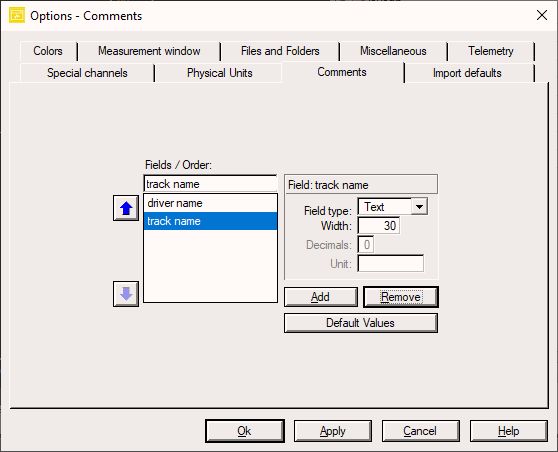558x452 pixels.
Task: Expand the Field type dropdown arrow
Action: (x=419, y=207)
